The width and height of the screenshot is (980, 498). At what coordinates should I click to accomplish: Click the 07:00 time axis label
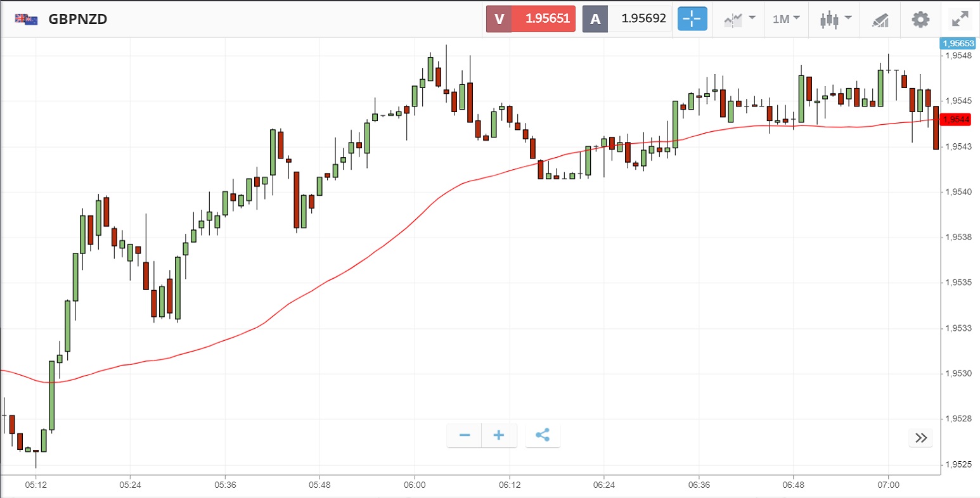click(888, 485)
